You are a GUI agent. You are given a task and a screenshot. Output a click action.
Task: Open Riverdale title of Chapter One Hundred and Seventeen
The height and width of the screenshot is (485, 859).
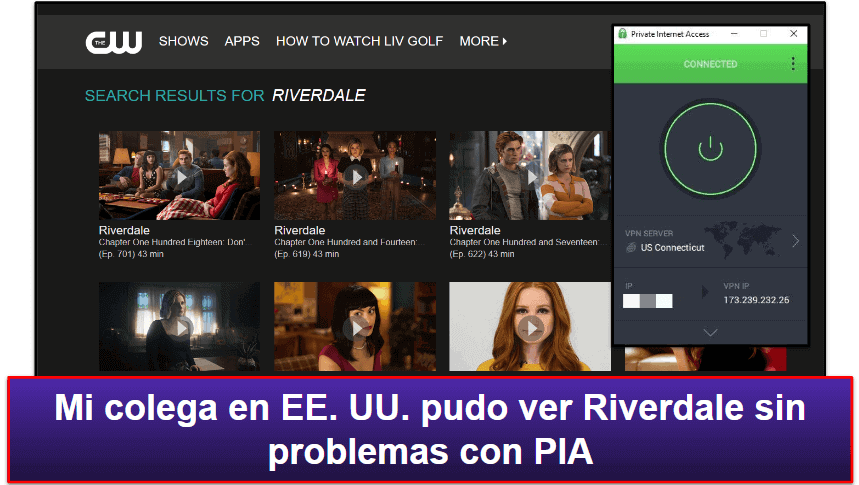coord(475,230)
